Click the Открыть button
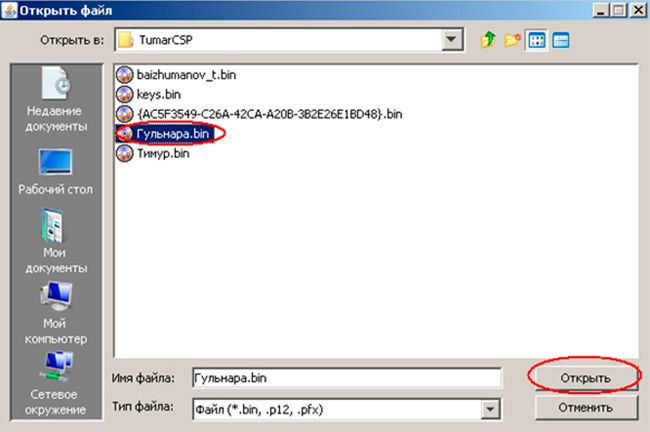The height and width of the screenshot is (432, 650). pos(586,378)
